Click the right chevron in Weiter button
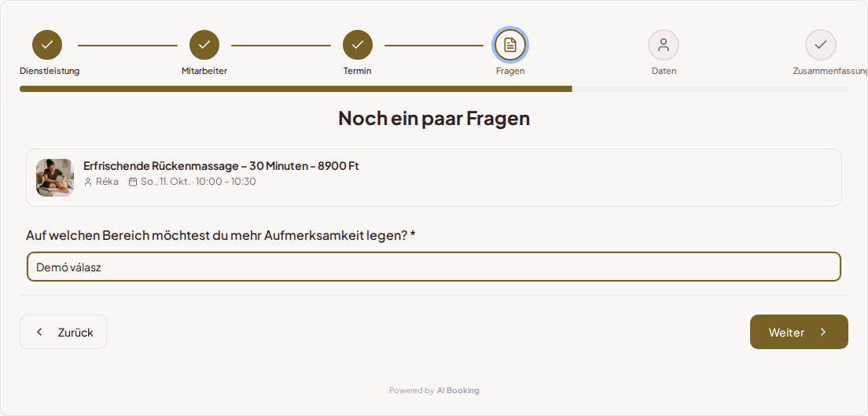The image size is (868, 416). point(823,332)
